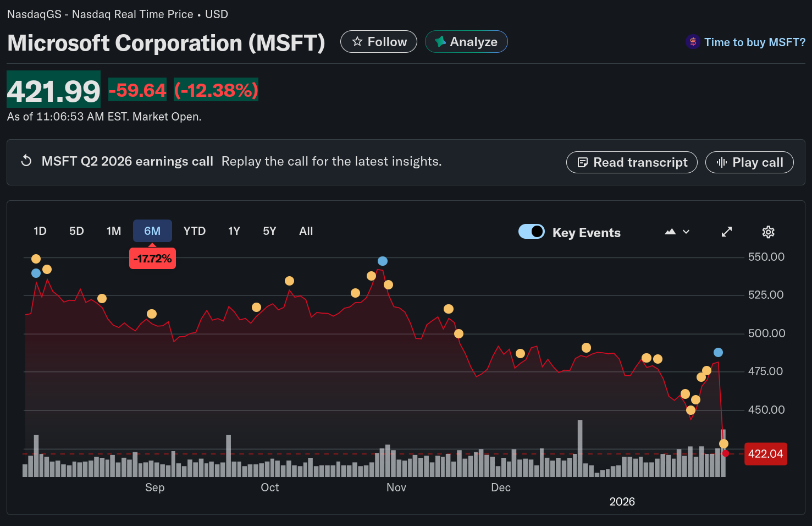The width and height of the screenshot is (812, 526).
Task: Click the star icon in Follow button
Action: tap(357, 42)
